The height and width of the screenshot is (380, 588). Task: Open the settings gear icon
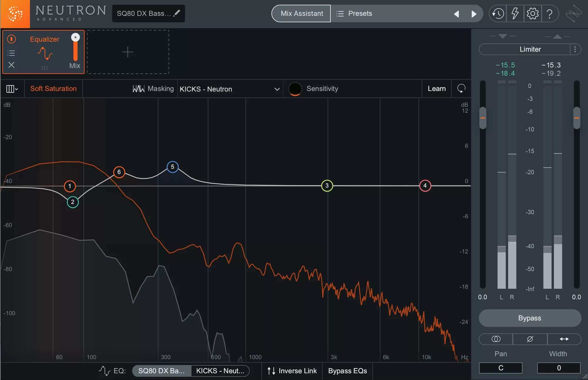pos(532,13)
